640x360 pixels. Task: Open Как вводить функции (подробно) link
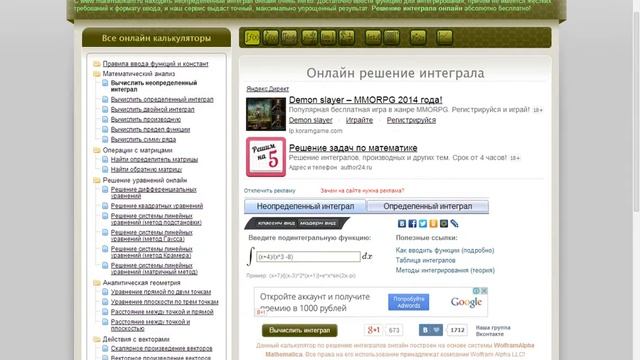point(445,250)
